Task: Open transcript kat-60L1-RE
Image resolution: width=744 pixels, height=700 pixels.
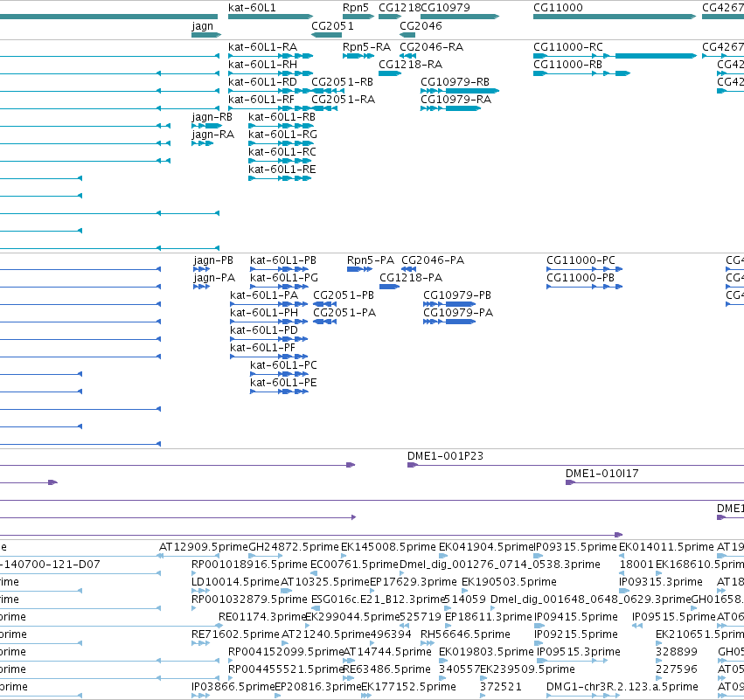Action: (x=282, y=170)
